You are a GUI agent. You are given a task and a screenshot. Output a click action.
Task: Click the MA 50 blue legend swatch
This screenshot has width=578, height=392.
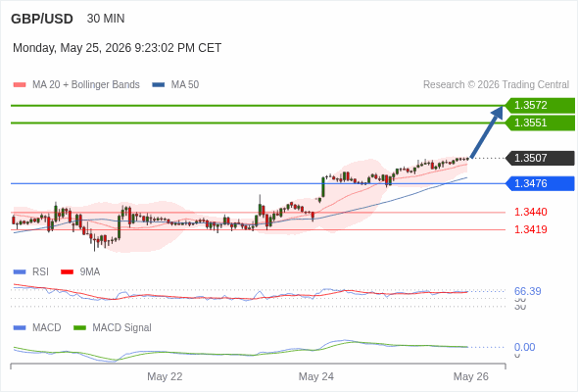(159, 85)
